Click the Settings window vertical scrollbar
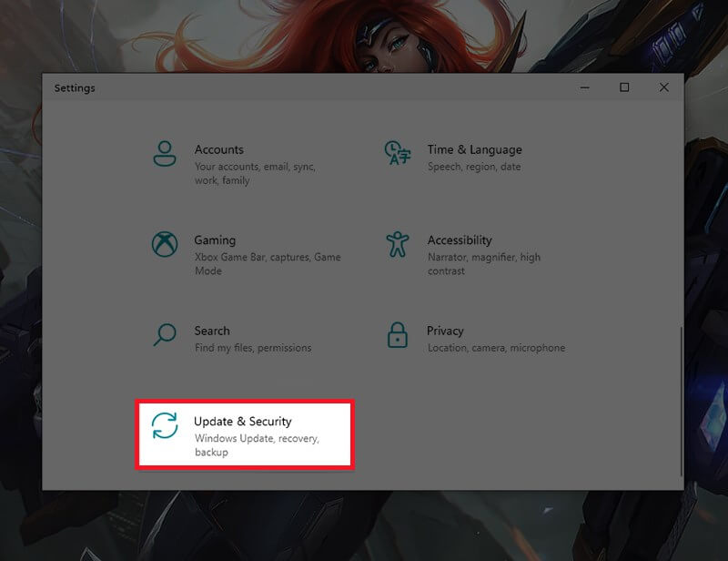 (x=680, y=401)
